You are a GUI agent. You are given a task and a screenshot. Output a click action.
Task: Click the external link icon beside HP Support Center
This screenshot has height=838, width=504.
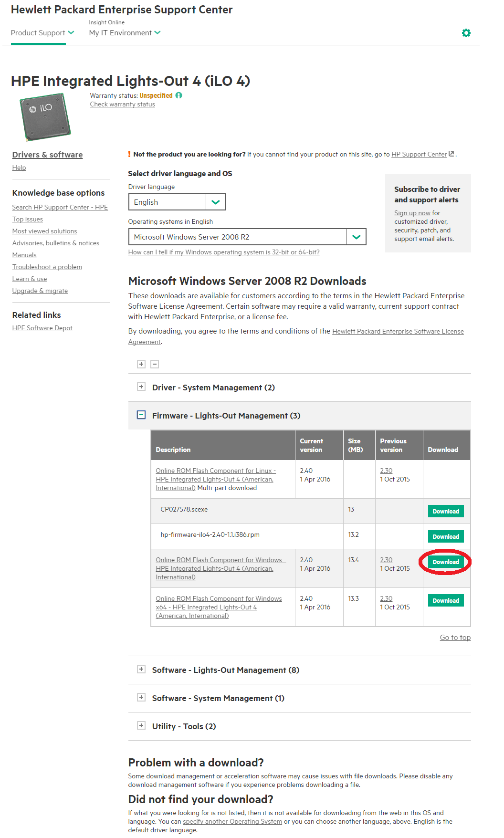click(x=451, y=154)
